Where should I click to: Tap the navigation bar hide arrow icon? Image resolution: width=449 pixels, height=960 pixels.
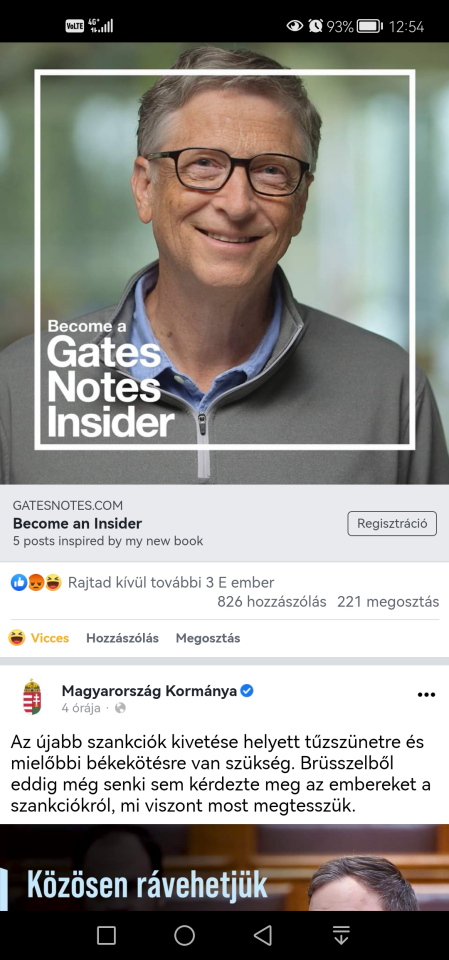(341, 935)
